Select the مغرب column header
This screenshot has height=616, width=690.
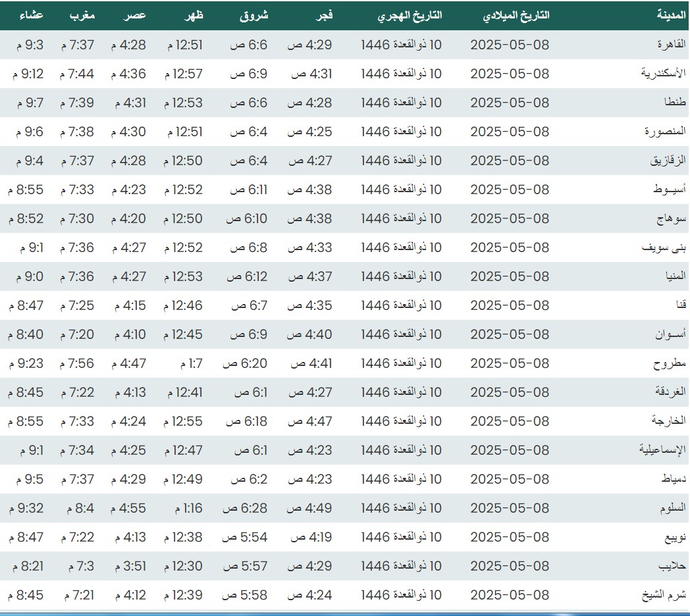(82, 15)
